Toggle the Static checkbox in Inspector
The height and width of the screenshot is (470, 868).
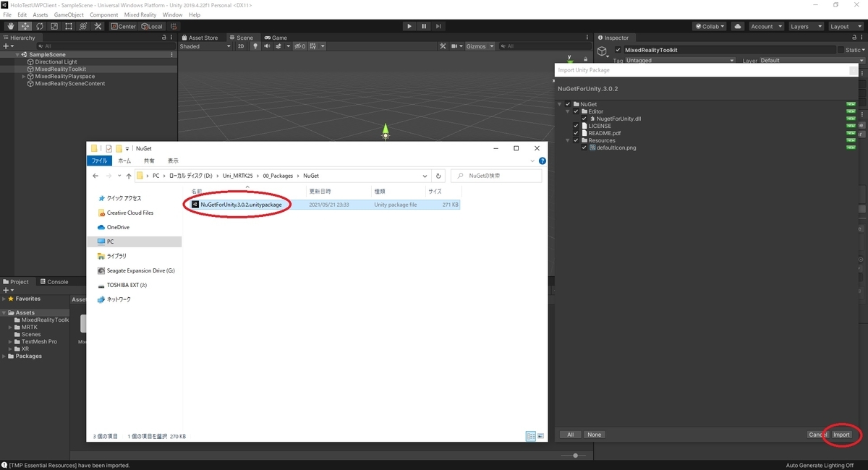(841, 50)
